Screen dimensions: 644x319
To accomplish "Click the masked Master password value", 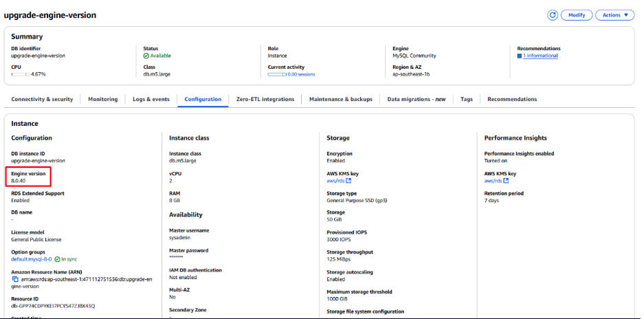I will pos(176,258).
